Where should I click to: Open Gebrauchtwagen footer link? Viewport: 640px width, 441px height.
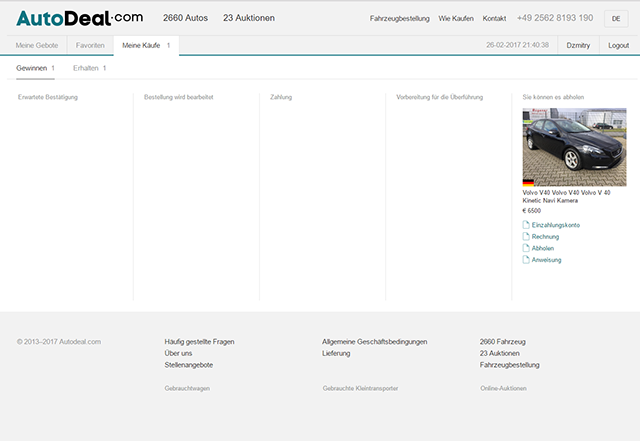(x=187, y=388)
